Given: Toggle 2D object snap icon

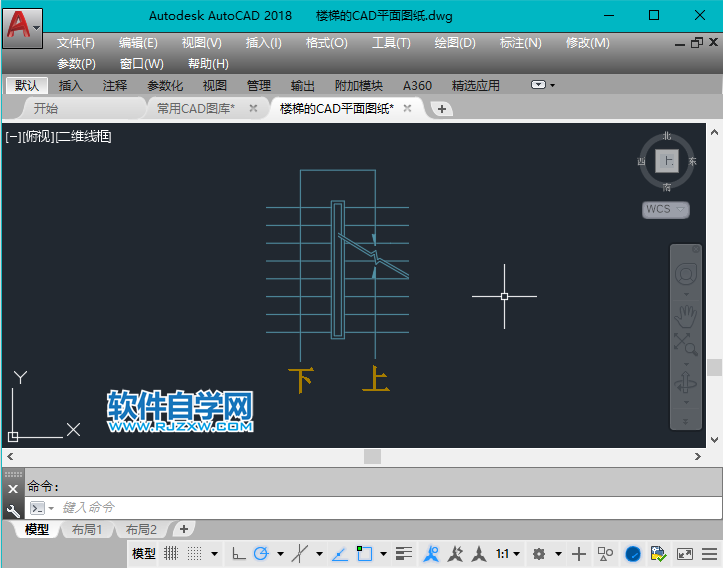Looking at the screenshot, I should (x=364, y=553).
